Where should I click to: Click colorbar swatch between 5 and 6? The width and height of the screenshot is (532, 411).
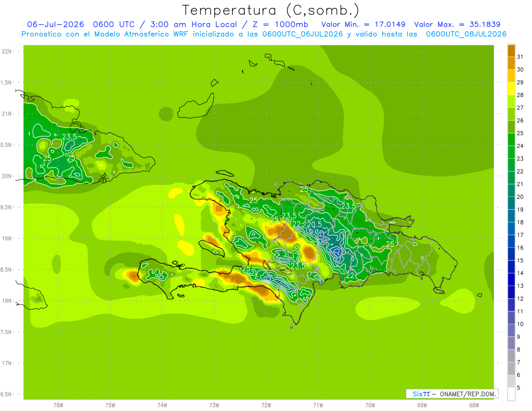point(511,381)
